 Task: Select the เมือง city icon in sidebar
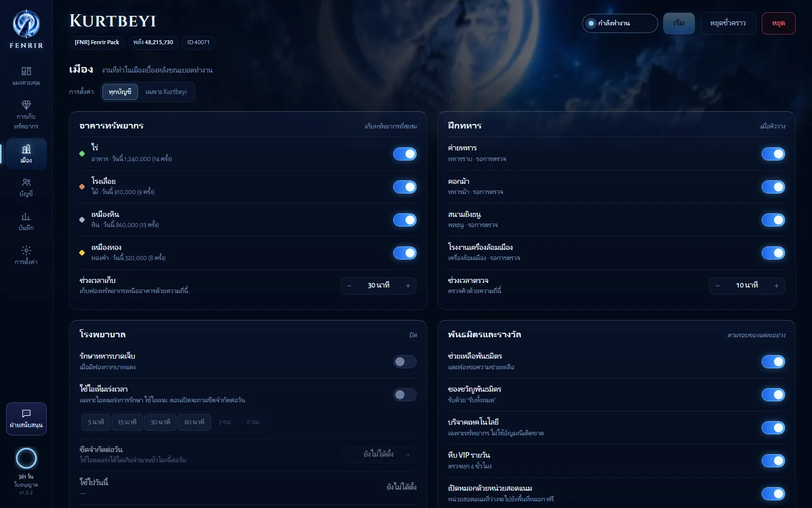(26, 149)
